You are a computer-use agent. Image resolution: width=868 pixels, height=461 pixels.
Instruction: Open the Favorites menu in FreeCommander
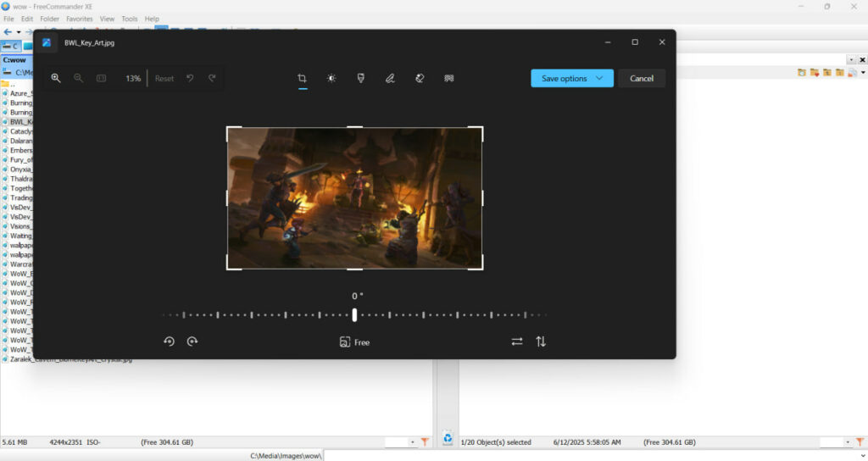pos(80,19)
